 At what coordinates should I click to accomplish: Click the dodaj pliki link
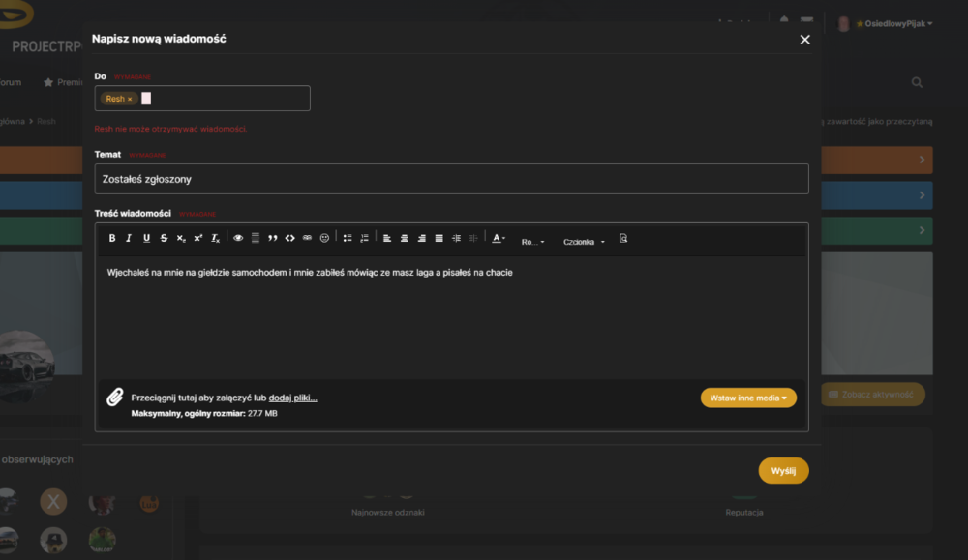(x=292, y=398)
